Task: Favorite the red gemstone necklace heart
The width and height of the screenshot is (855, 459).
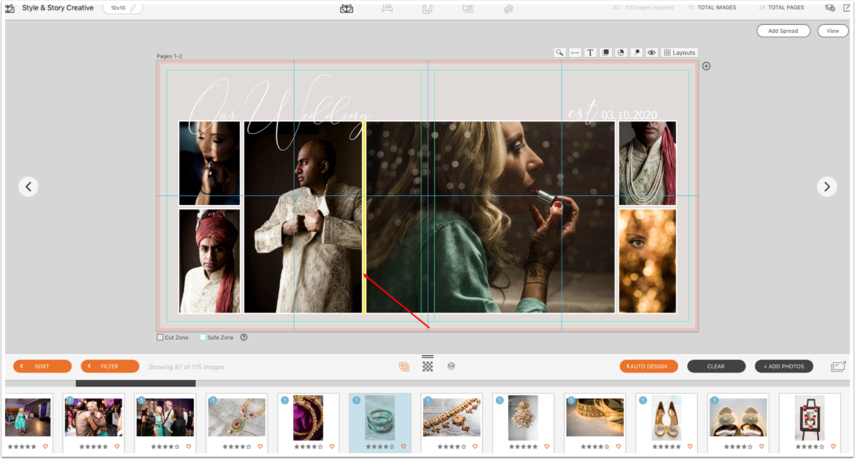Action: click(x=260, y=446)
